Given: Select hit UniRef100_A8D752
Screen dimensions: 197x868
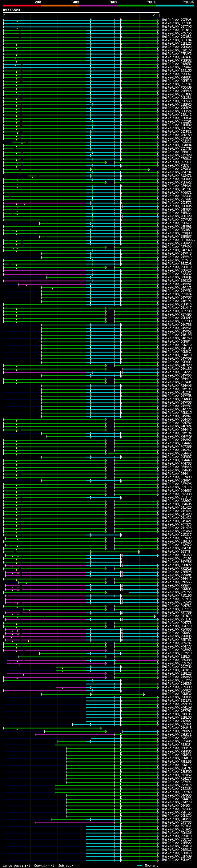Looking at the screenshot, I should (176, 128).
